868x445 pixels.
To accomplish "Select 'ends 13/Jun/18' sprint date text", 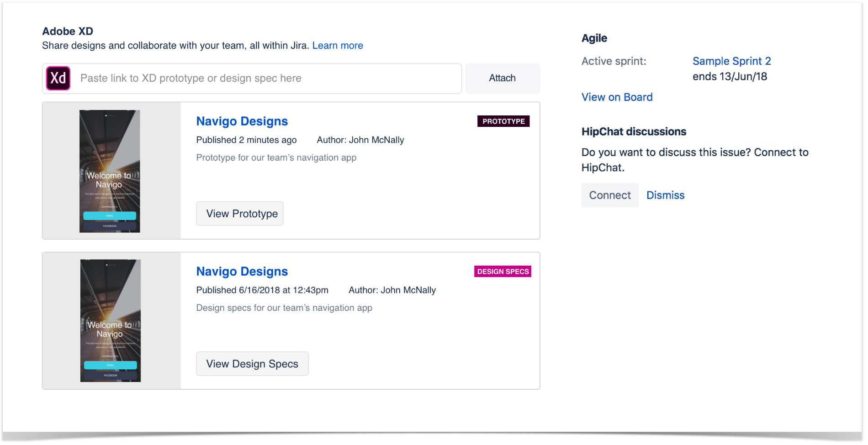I will (730, 77).
